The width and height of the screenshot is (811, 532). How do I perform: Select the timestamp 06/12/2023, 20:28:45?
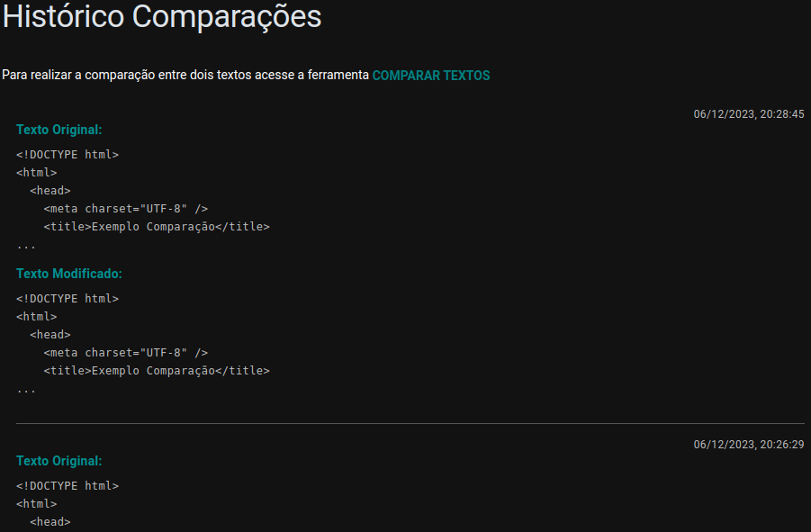coord(749,114)
